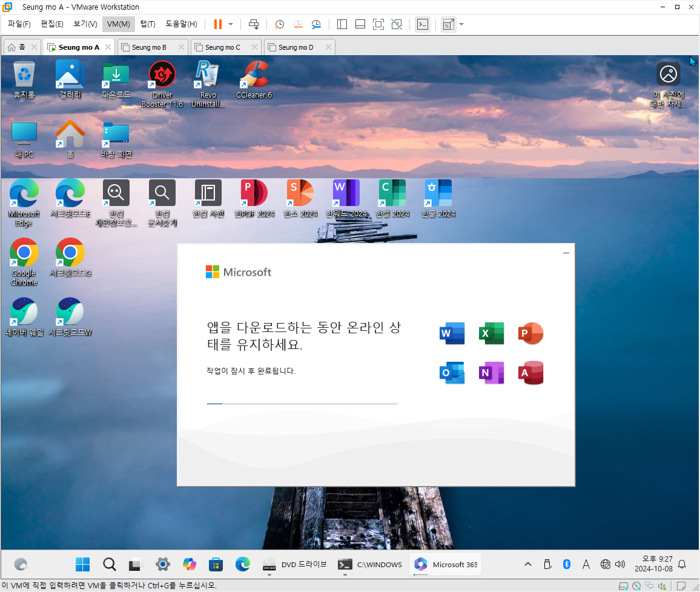Minimize the Microsoft installer dialog
Screen dimensions: 700x592
tap(566, 253)
